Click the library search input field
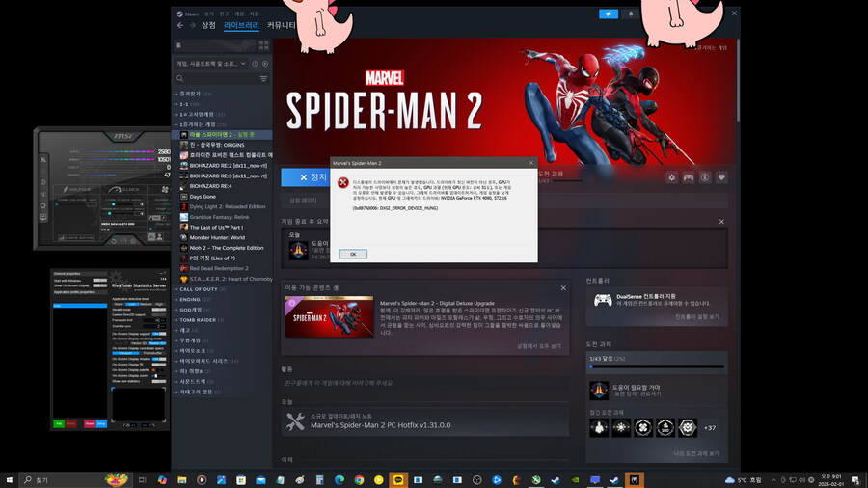 click(x=217, y=78)
